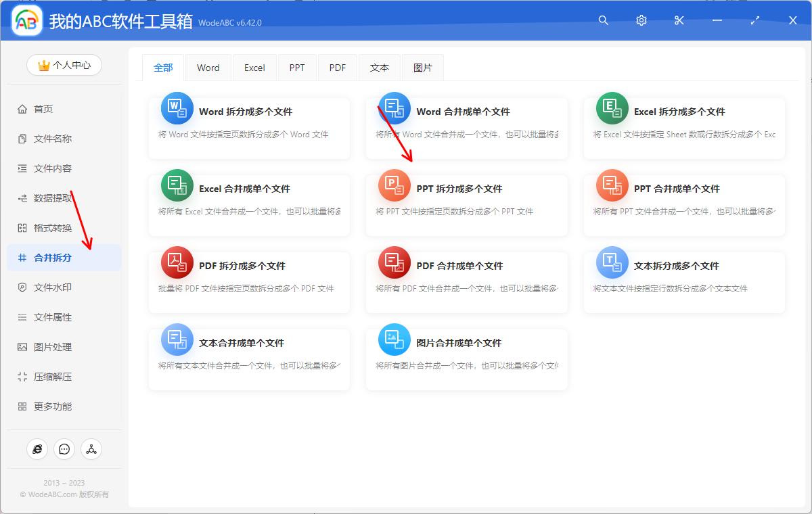Select the 文本 tab
The height and width of the screenshot is (514, 812).
point(380,67)
